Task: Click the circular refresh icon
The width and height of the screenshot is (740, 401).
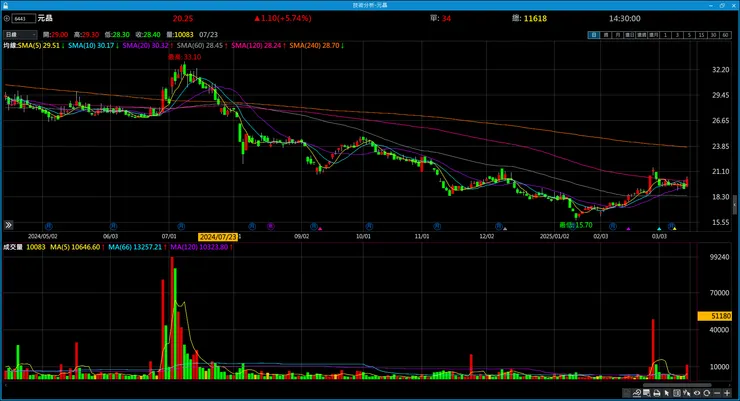Action: [x=706, y=393]
